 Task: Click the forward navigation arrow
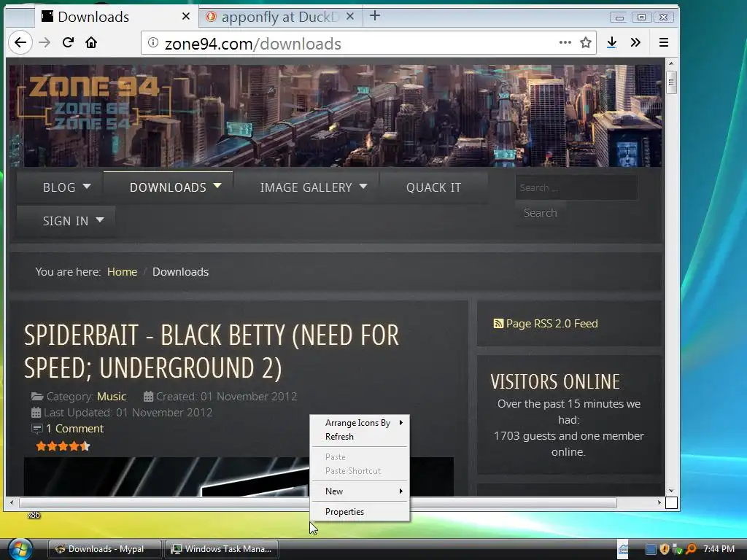tap(44, 43)
